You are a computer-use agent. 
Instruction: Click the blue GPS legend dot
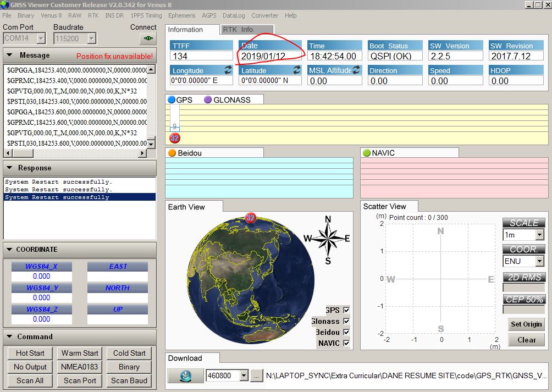[x=172, y=100]
